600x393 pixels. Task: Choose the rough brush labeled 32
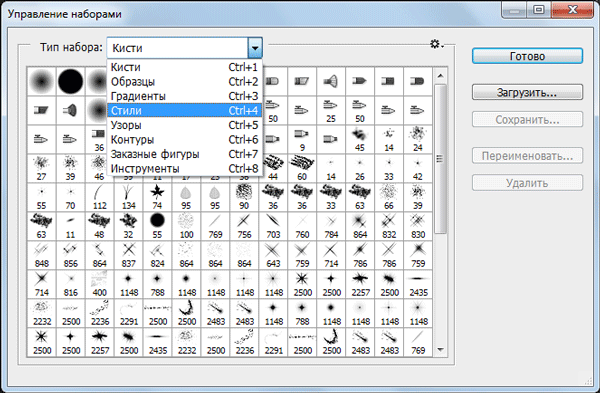point(129,227)
